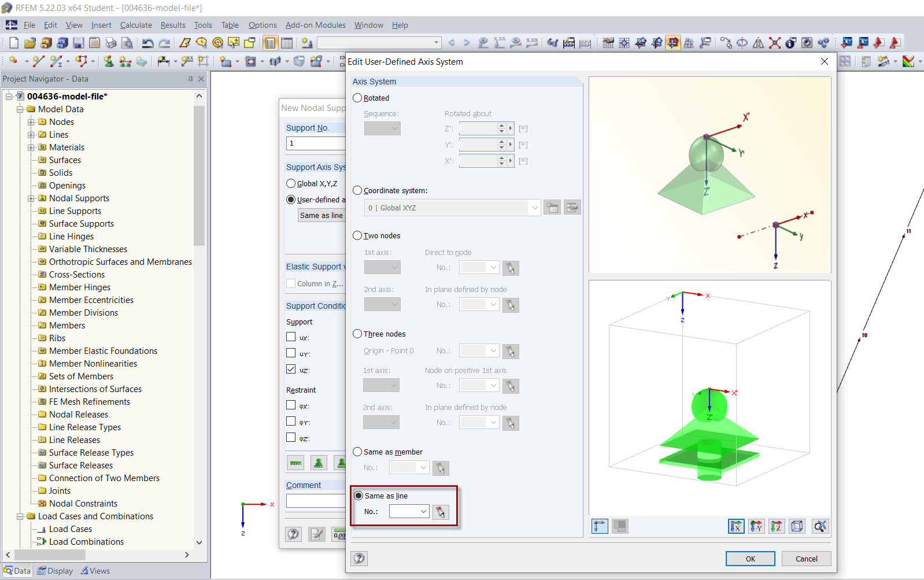The image size is (924, 580).
Task: Select the Same as member option
Action: click(357, 452)
